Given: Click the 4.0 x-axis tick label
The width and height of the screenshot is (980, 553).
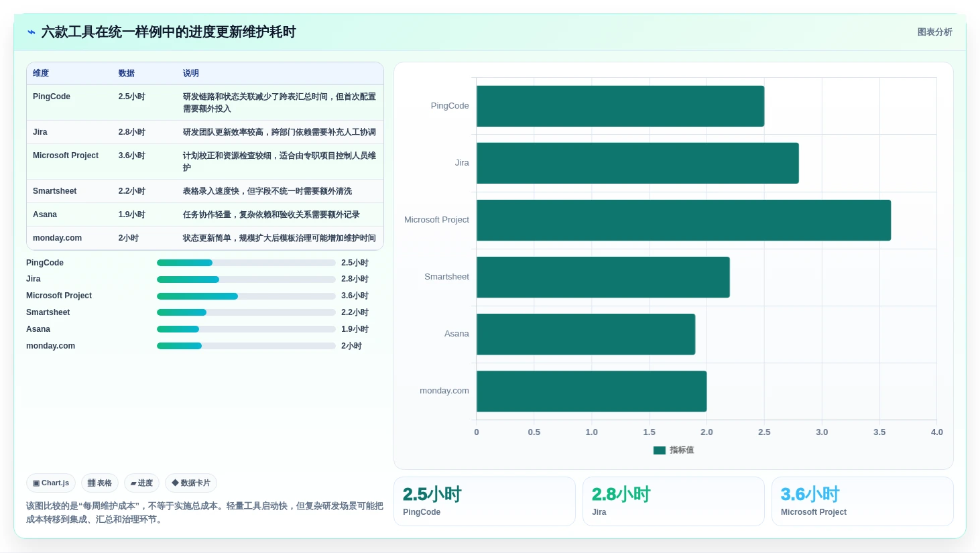Looking at the screenshot, I should [937, 432].
